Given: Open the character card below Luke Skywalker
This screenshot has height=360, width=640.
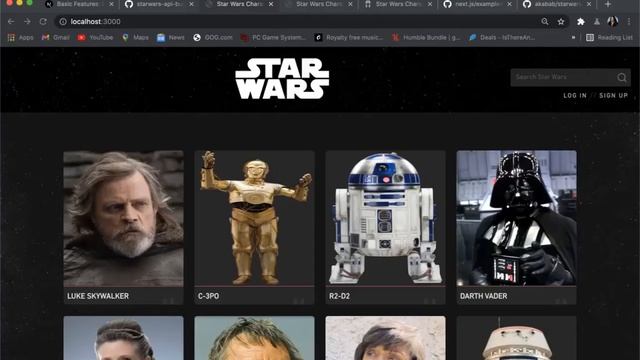Looking at the screenshot, I should click(124, 338).
